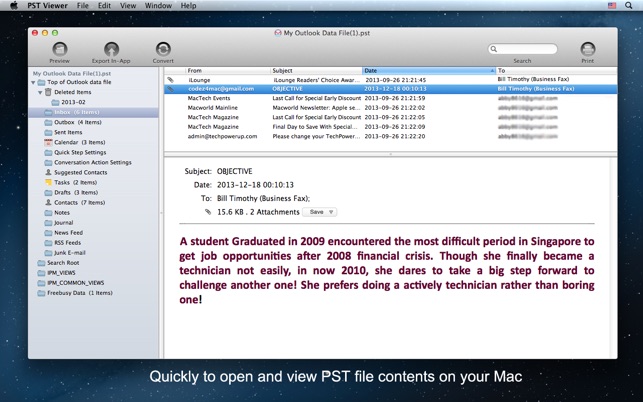Click the 2013-02 folder icon
The image size is (643, 402).
pyautogui.click(x=55, y=102)
